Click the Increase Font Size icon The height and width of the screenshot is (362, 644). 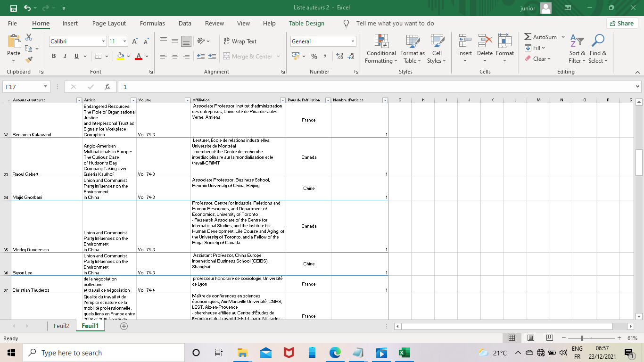click(135, 41)
